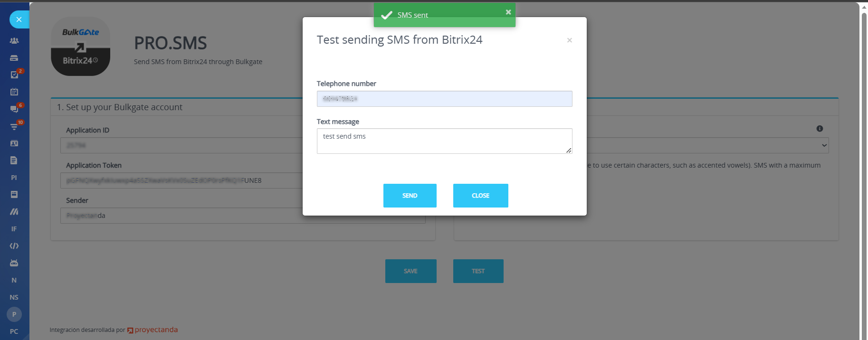This screenshot has height=340, width=868.
Task: Close the side panel with the X button
Action: click(x=19, y=19)
